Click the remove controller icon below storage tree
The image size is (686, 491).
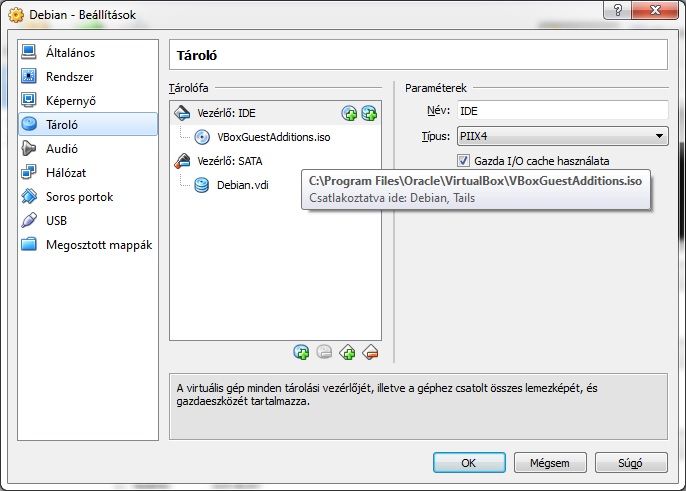[370, 352]
